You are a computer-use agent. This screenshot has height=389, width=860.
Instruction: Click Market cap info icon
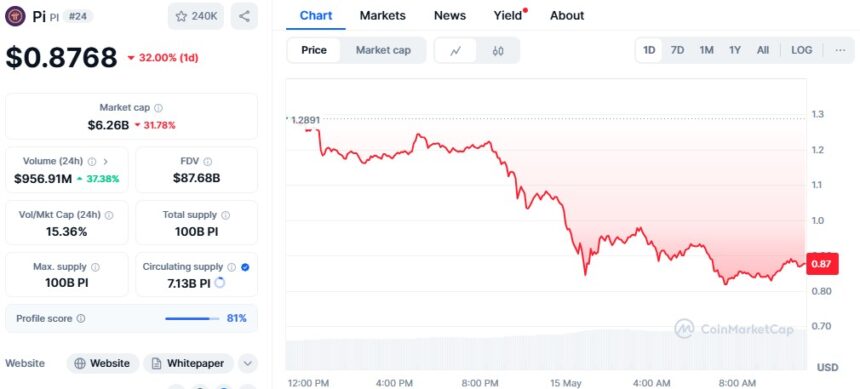point(158,108)
